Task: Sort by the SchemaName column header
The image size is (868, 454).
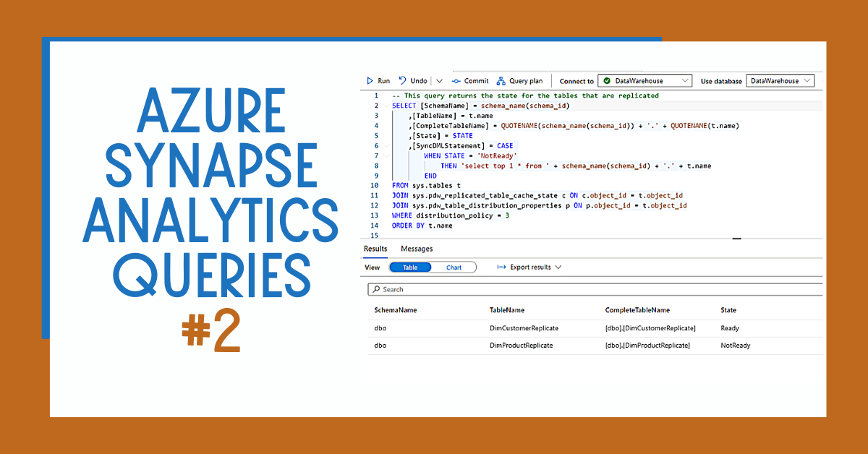Action: click(x=396, y=310)
